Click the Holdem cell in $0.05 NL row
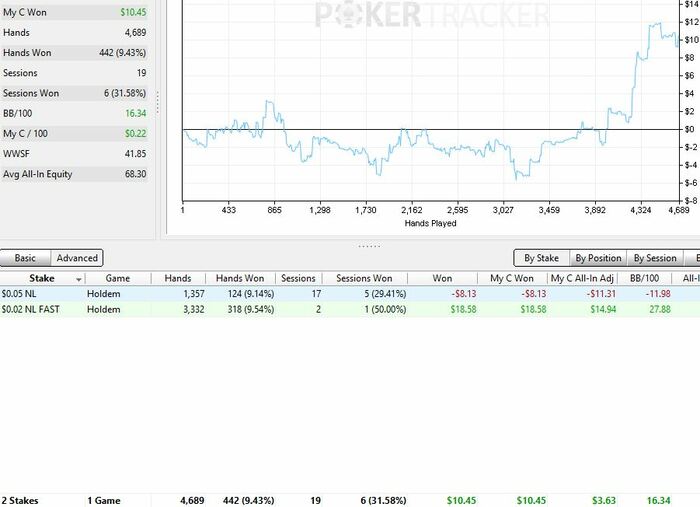 point(104,294)
